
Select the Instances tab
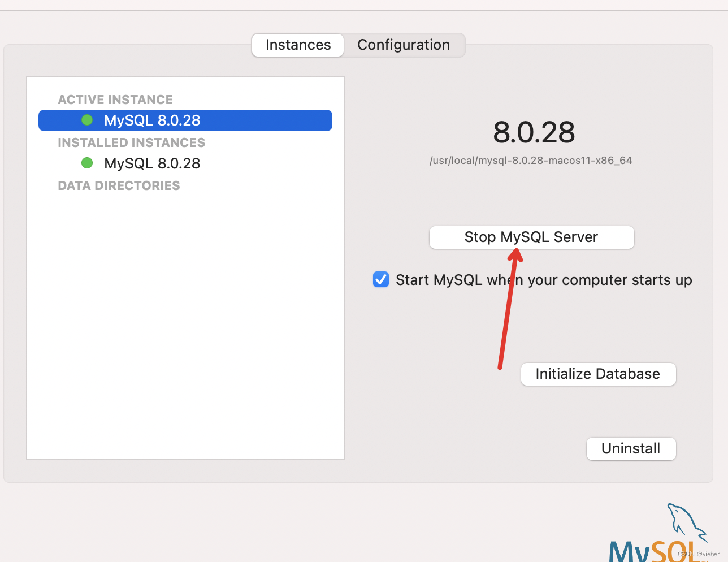pyautogui.click(x=297, y=45)
